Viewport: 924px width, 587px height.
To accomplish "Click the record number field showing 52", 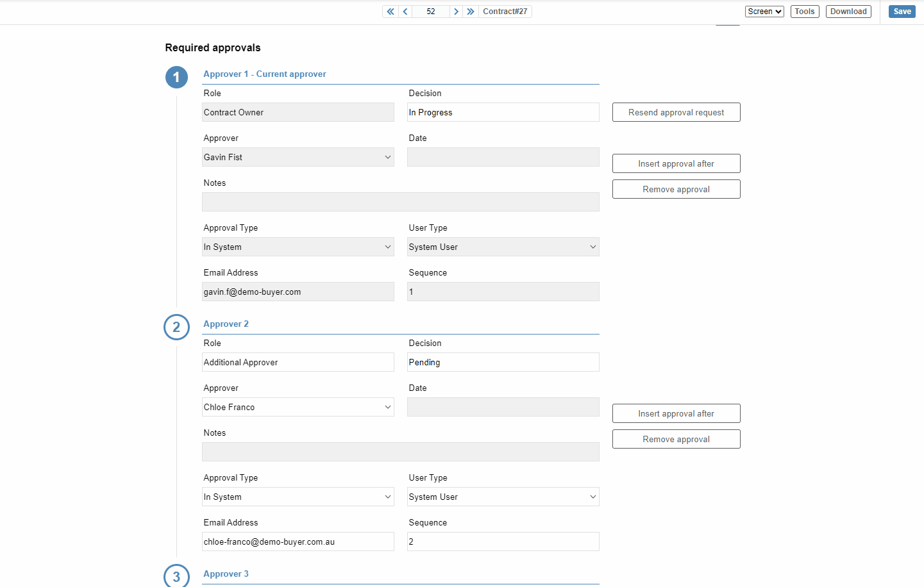I will click(431, 12).
